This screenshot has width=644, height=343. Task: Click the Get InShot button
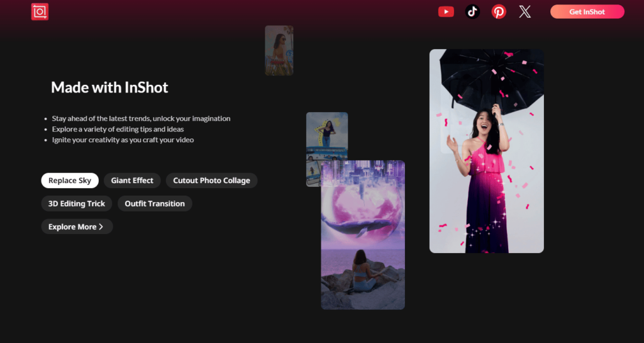pyautogui.click(x=587, y=11)
